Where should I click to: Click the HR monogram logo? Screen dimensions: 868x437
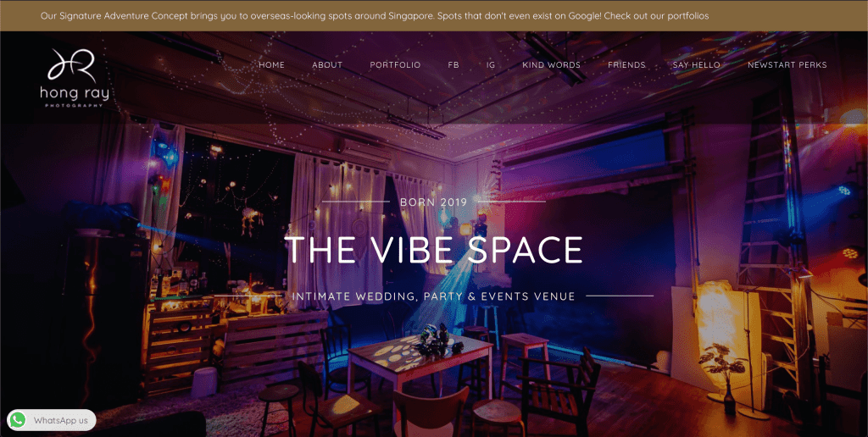[72, 65]
